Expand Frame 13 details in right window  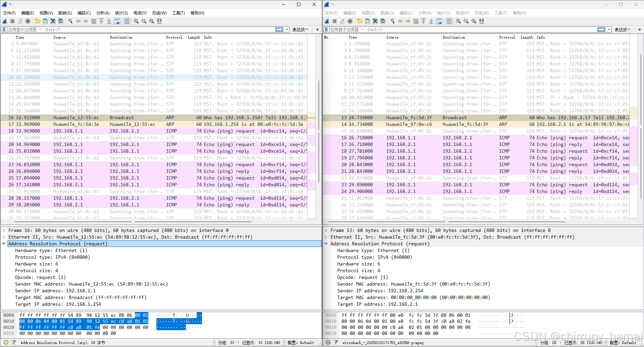click(x=326, y=230)
